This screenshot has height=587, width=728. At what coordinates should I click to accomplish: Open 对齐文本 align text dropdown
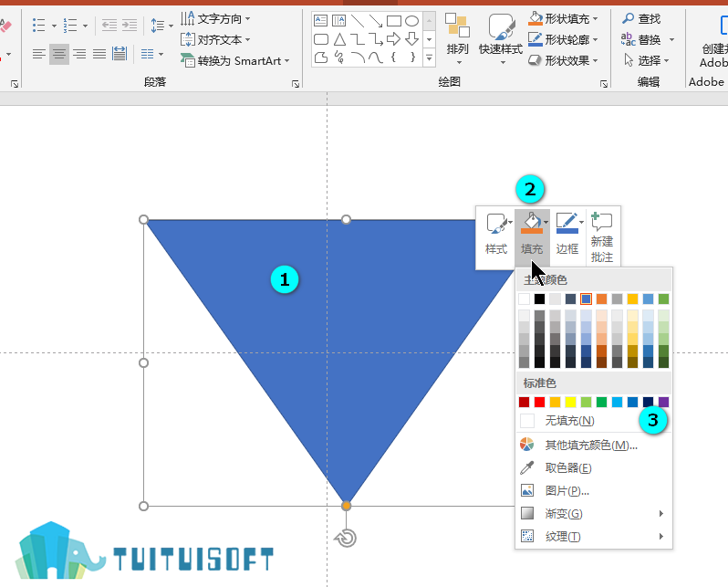(215, 40)
